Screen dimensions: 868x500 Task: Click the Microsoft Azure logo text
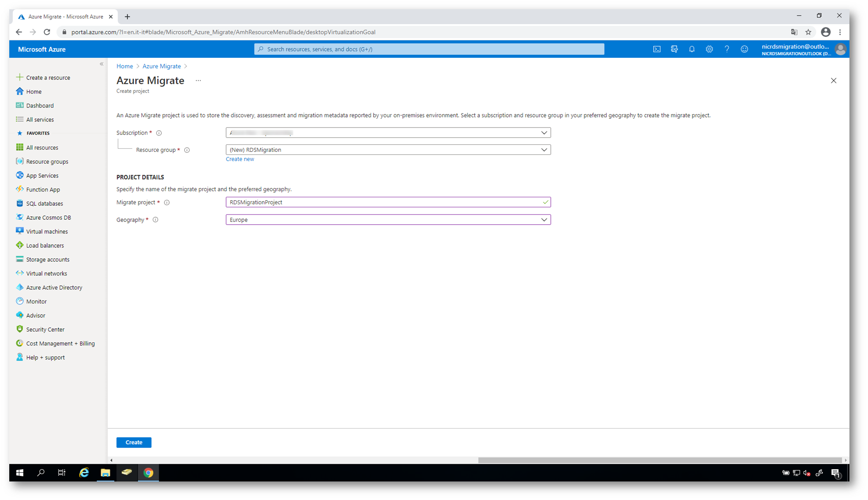(x=42, y=49)
